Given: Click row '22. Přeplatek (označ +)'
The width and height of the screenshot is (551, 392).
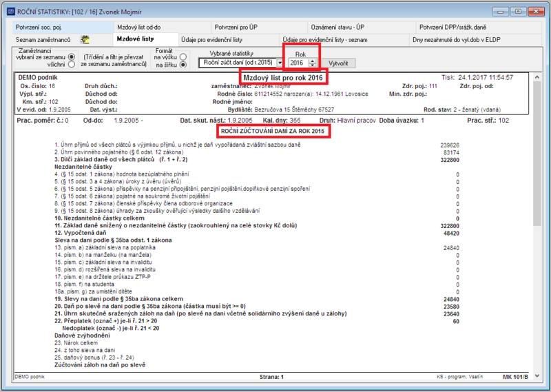Looking at the screenshot, I should coord(257,321).
